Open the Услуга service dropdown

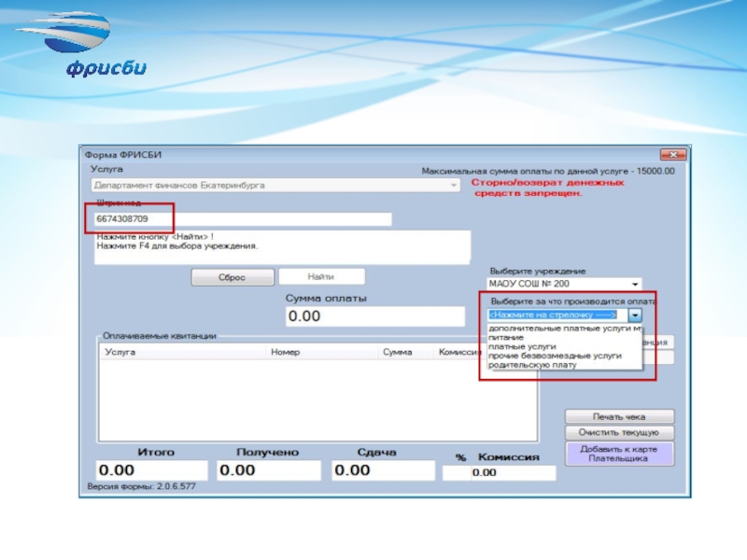(x=275, y=185)
